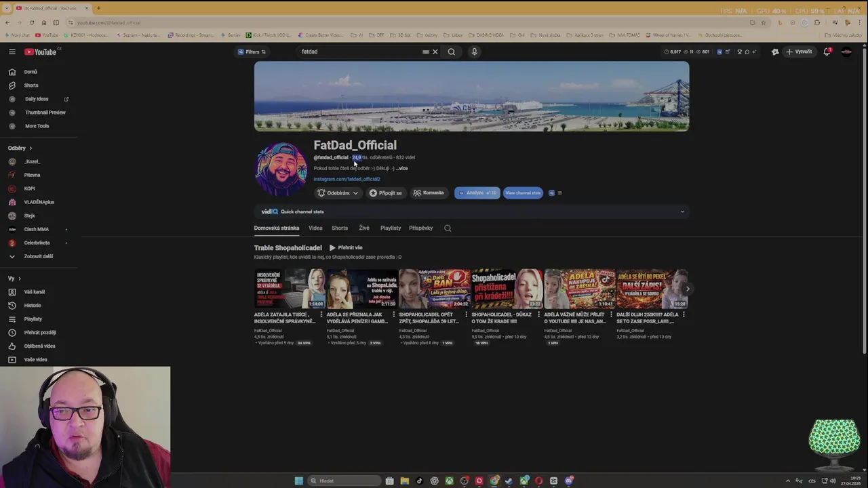Screen dimensions: 868x488
Task: Click View channel stats button
Action: tap(523, 193)
